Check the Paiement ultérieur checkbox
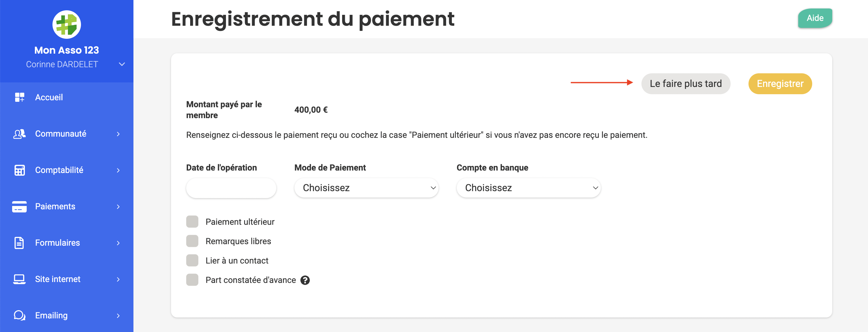Viewport: 868px width, 332px height. 192,222
